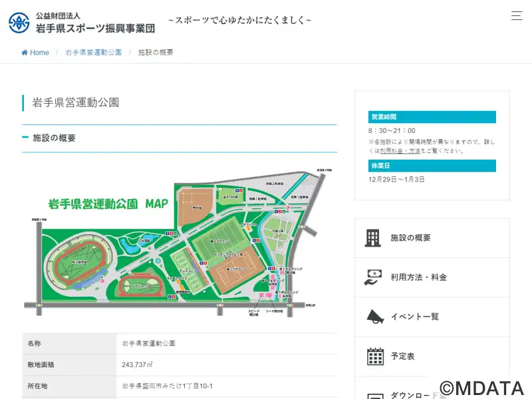Click the calendar icon for 予定表
This screenshot has height=399, width=532.
(x=375, y=356)
